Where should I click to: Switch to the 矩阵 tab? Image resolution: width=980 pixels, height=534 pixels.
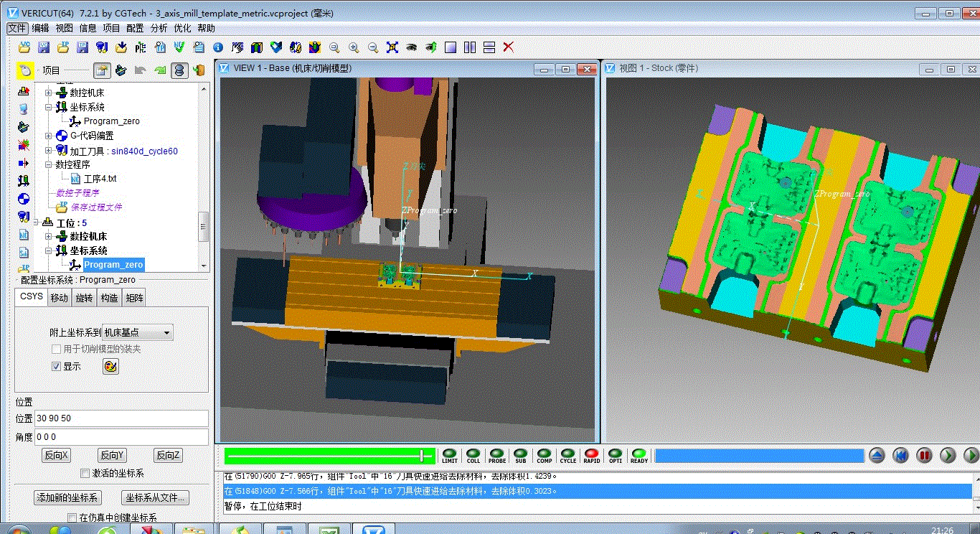coord(134,299)
